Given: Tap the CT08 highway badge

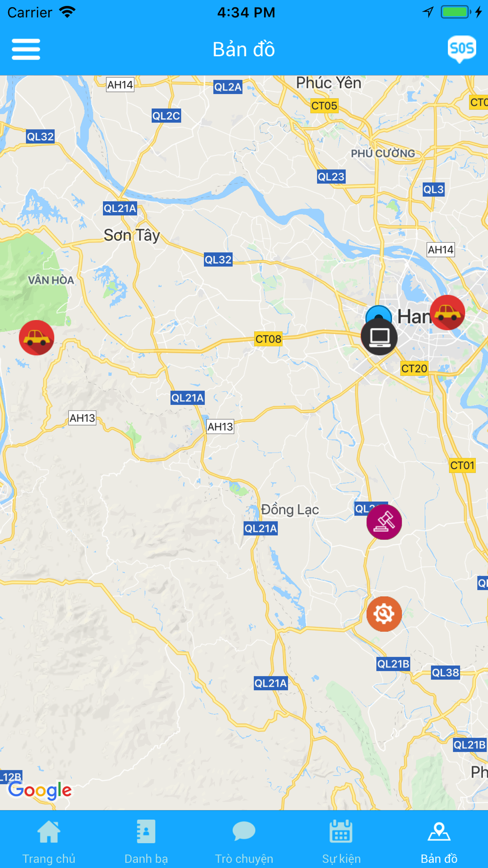Looking at the screenshot, I should (268, 339).
